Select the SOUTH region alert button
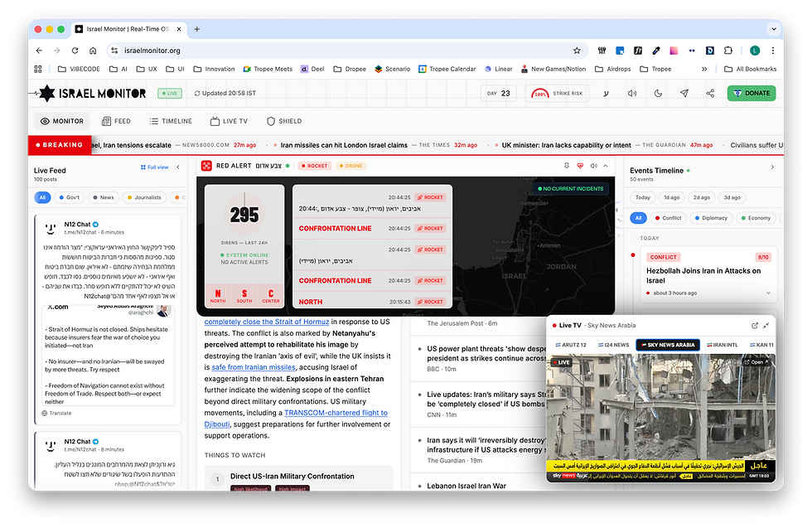 coord(244,296)
